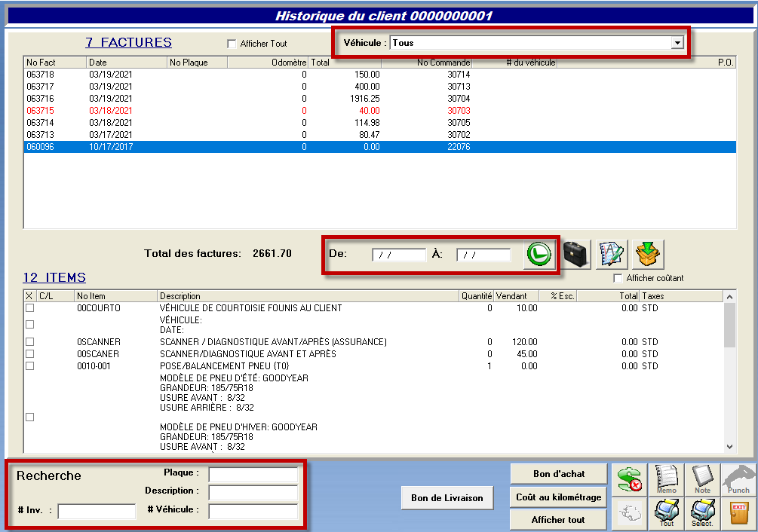Click the Plaque search field
Image resolution: width=758 pixels, height=532 pixels.
tap(253, 474)
